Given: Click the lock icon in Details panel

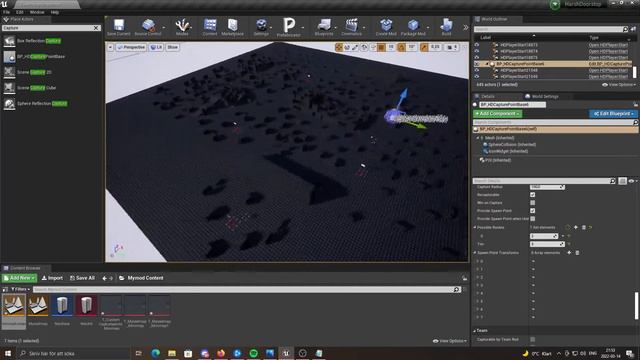Looking at the screenshot, I should pyautogui.click(x=636, y=104).
